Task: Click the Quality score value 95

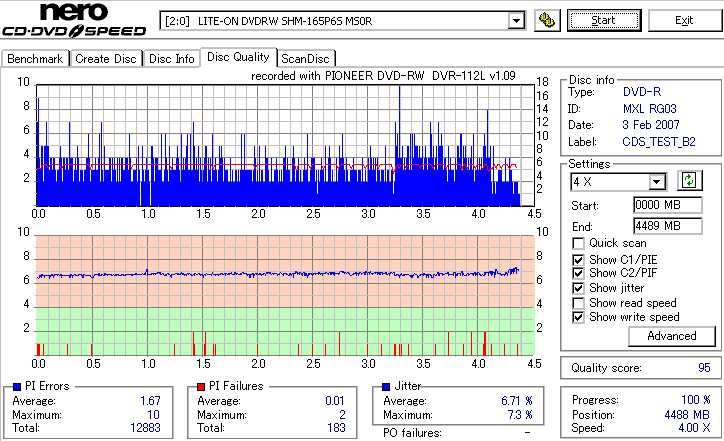Action: point(704,368)
